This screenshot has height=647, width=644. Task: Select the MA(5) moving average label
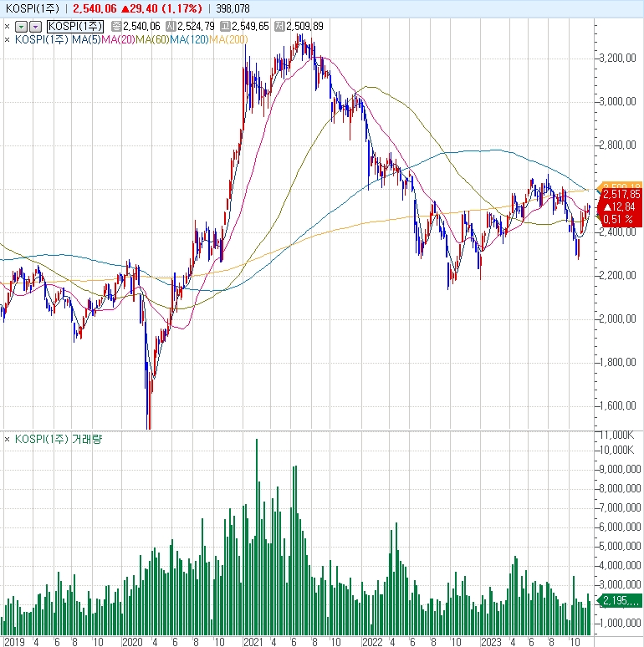(x=86, y=39)
